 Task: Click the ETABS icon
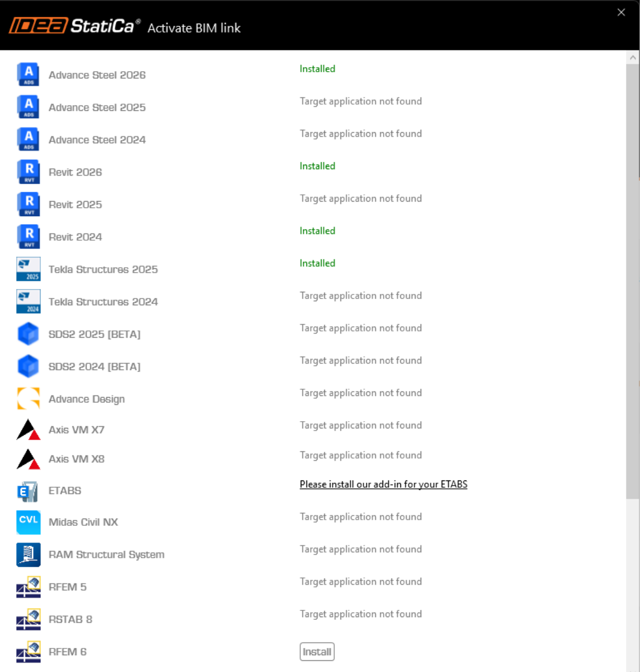(x=28, y=491)
